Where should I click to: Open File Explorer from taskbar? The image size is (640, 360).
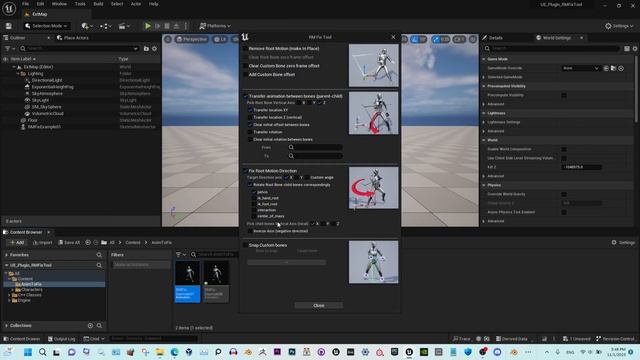(x=160, y=352)
